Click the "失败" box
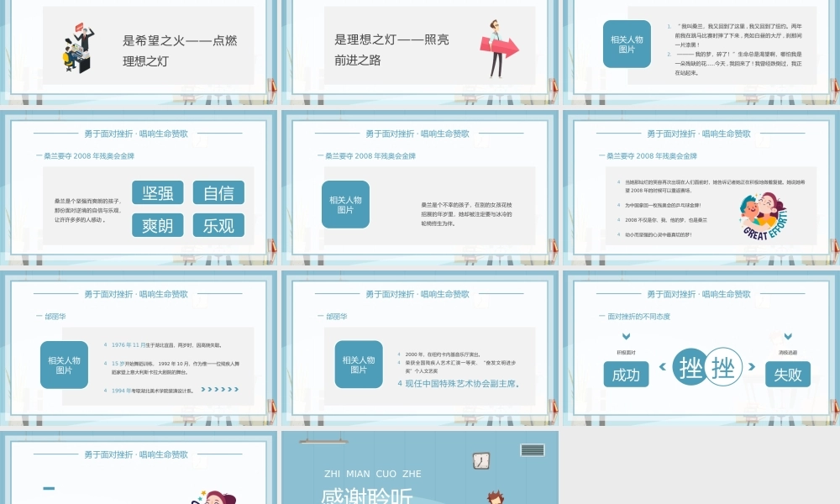Image resolution: width=840 pixels, height=504 pixels. 788,375
